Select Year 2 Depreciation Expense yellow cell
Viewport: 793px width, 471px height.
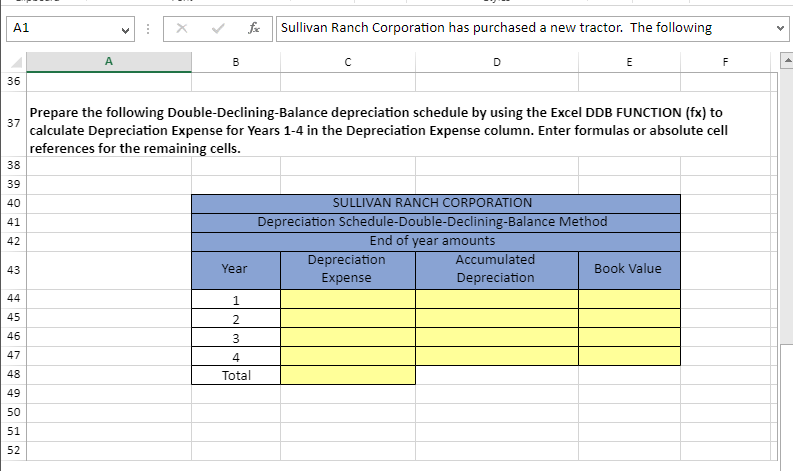point(348,318)
